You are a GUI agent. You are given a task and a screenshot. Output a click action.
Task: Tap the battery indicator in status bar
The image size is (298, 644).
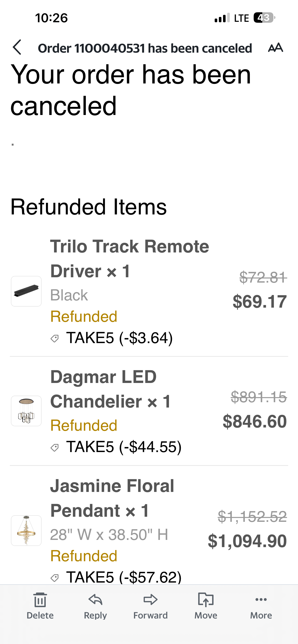(264, 18)
